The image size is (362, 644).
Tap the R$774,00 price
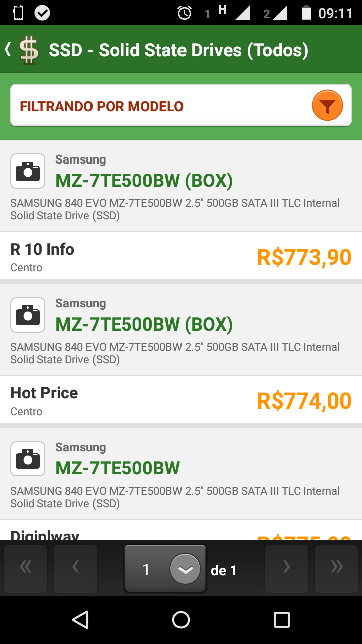coord(304,401)
